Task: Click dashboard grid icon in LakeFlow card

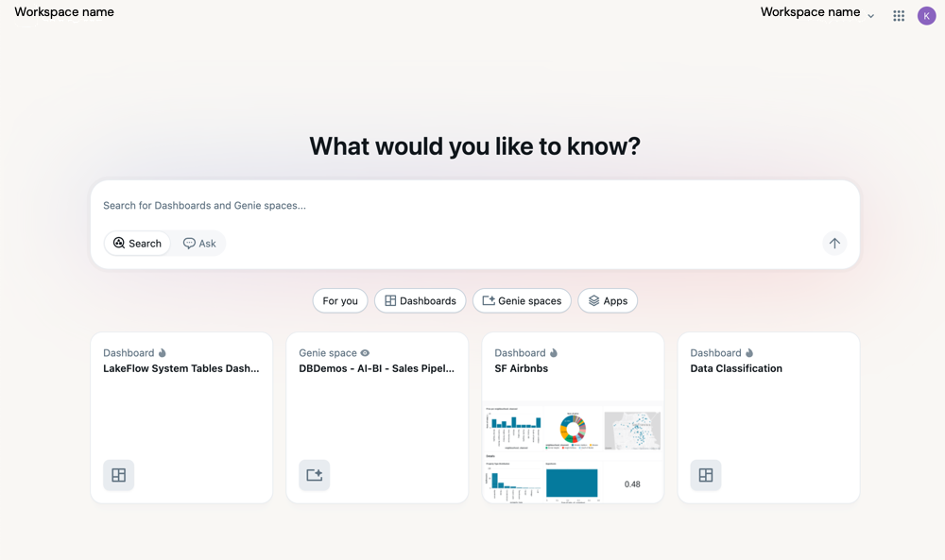Action: click(119, 475)
